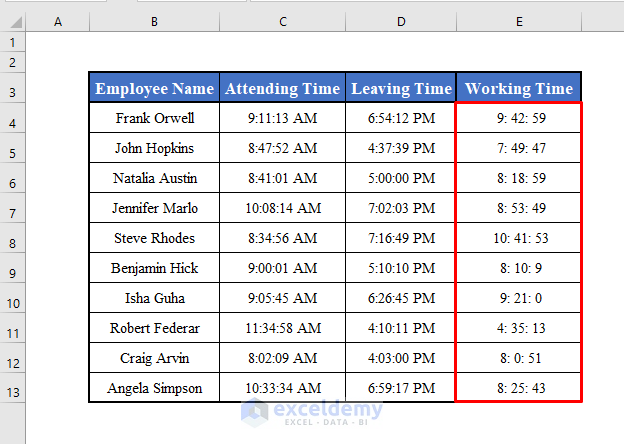Click leaving time 7:16:49 PM
This screenshot has height=444, width=624.
point(401,238)
